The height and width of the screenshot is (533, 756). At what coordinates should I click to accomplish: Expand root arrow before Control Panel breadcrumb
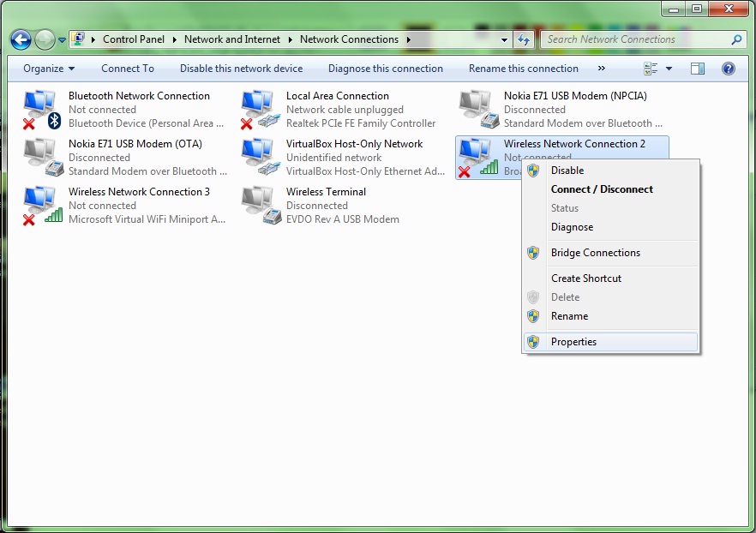(93, 39)
